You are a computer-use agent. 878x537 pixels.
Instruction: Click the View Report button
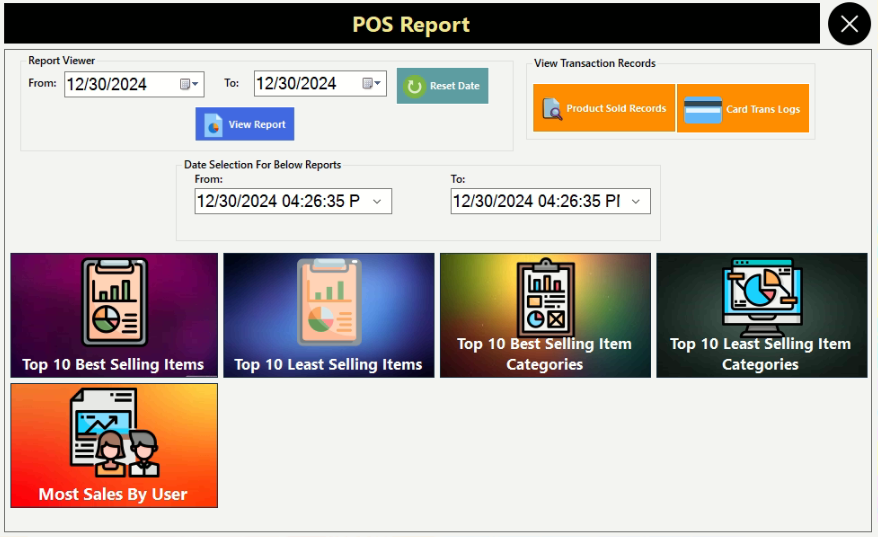coord(245,124)
